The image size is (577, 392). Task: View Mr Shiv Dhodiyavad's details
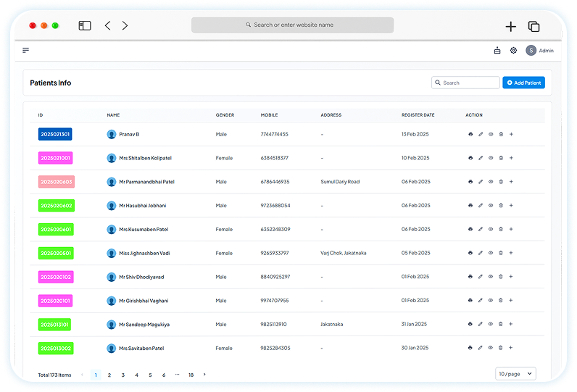(x=491, y=277)
